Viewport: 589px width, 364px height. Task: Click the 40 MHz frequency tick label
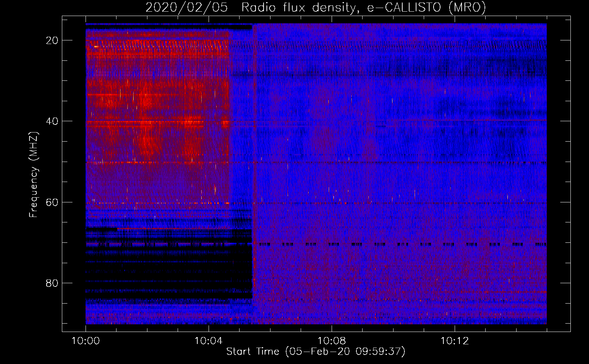pos(52,121)
